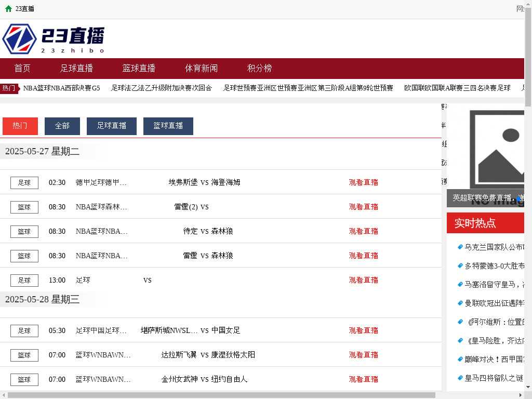Click team name 中国女足
The height and width of the screenshot is (399, 532).
pos(225,330)
